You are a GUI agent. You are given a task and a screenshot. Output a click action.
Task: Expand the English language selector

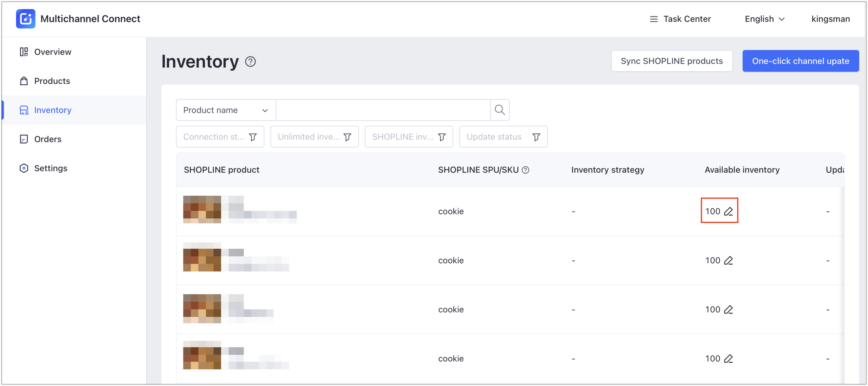(x=765, y=19)
